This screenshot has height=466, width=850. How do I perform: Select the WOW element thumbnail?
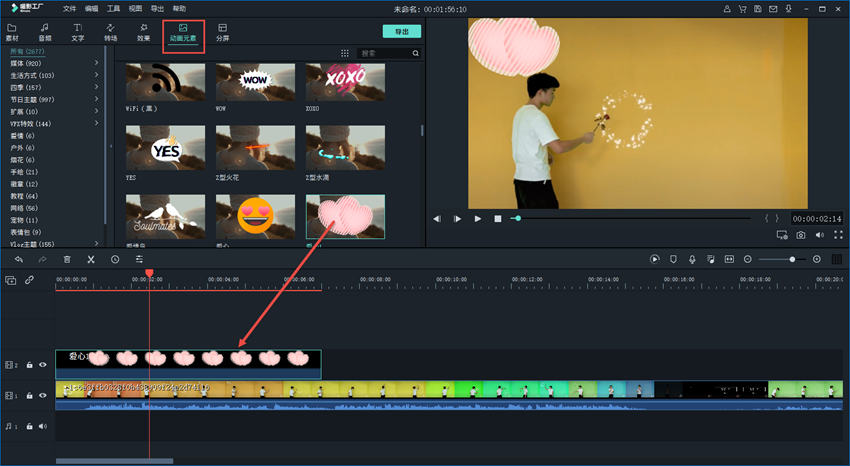coord(255,82)
